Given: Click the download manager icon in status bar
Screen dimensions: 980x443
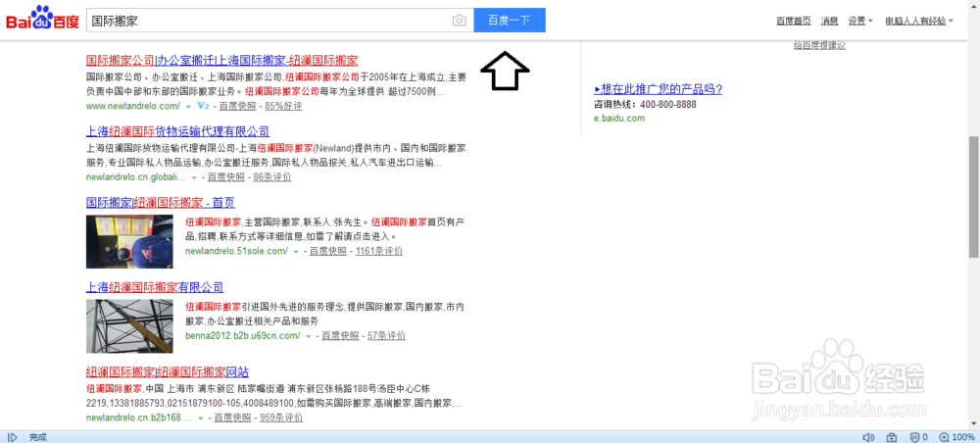Looking at the screenshot, I should click(x=892, y=437).
